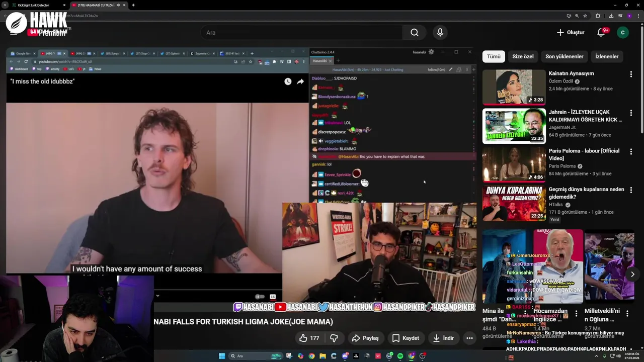
Task: Open account avatar menu with letter C
Action: [623, 33]
